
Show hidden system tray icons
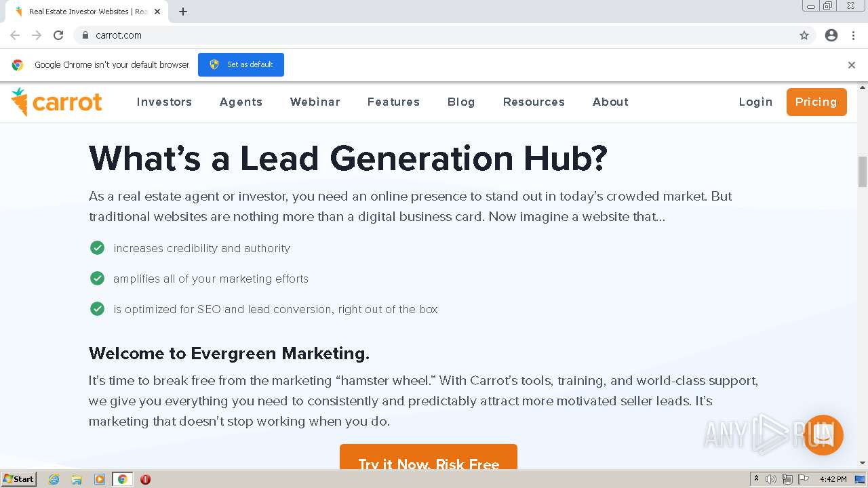[756, 479]
